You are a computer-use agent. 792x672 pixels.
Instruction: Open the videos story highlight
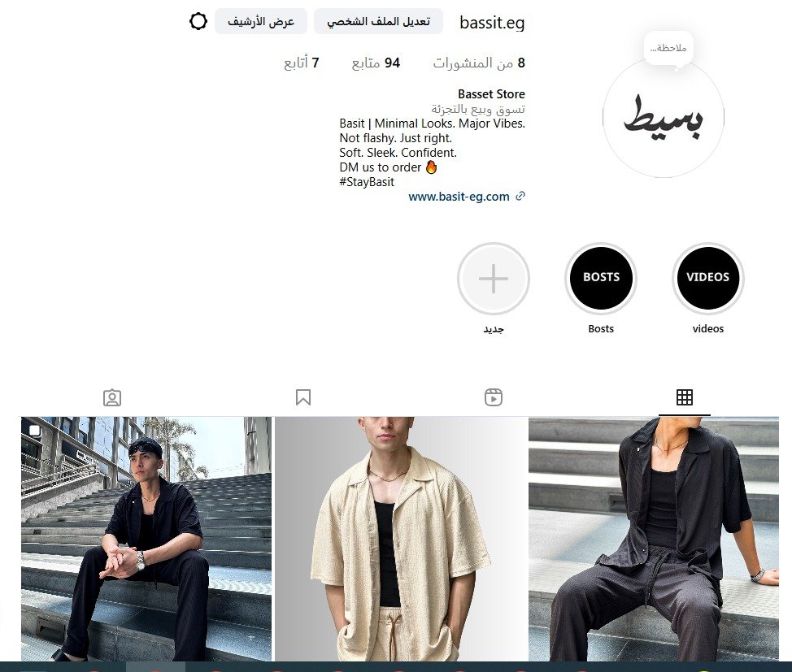tap(707, 279)
